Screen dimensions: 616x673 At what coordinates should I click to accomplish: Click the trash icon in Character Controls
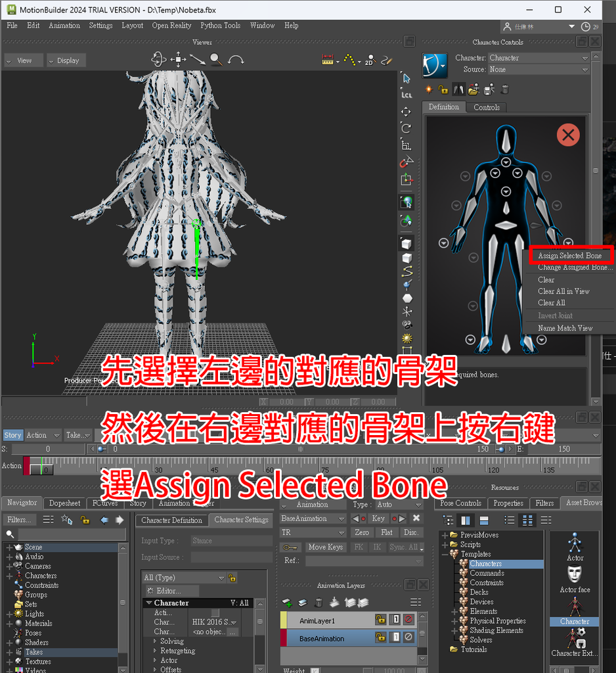(505, 89)
